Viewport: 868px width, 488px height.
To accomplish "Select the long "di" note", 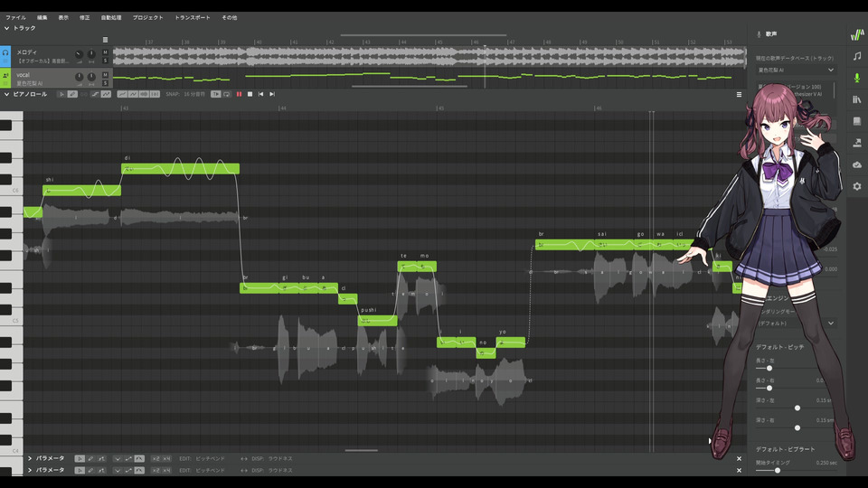I will (181, 168).
